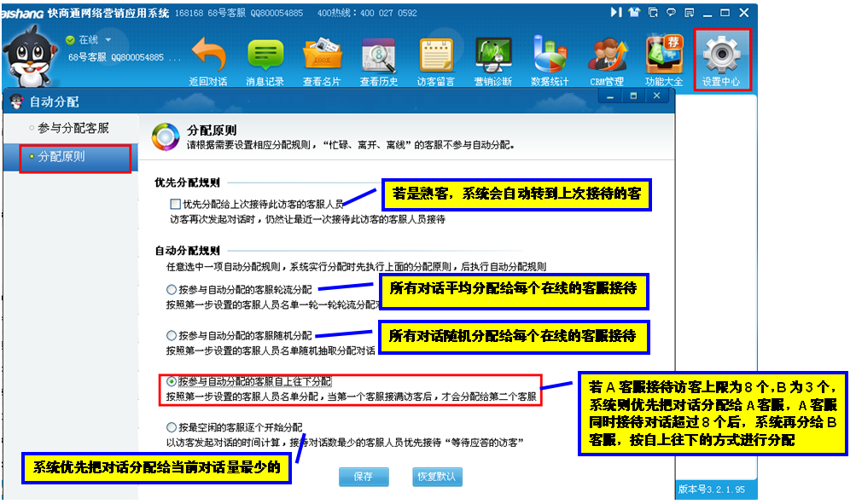
Task: Select 按参与自动分配的客服轮流分配 option
Action: (x=172, y=290)
